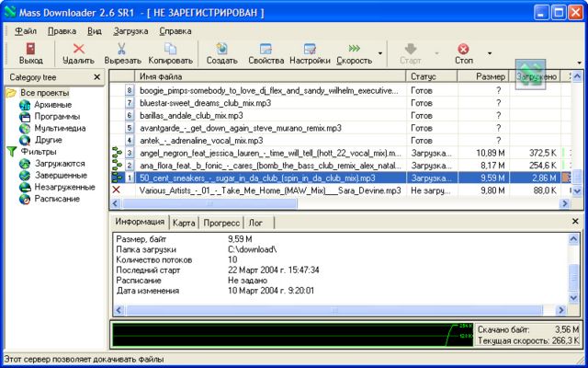Viewport: 588px width, 368px height.
Task: Open Настройки settings toolbar icon
Action: (x=310, y=49)
